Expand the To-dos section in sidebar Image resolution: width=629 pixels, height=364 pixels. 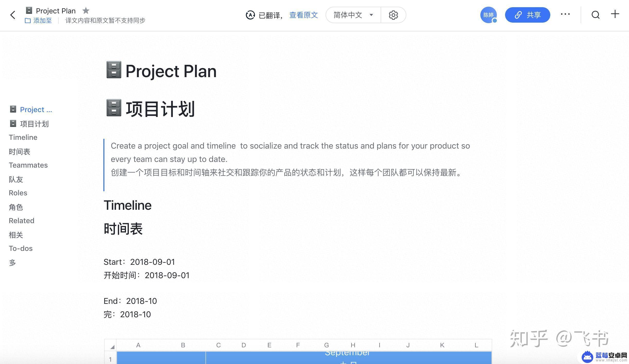pos(20,248)
